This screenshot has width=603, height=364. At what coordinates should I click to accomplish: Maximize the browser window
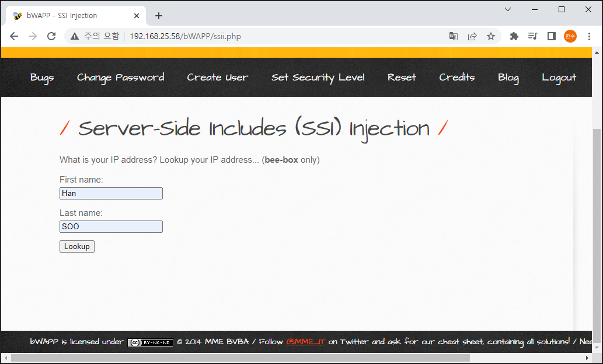[562, 9]
